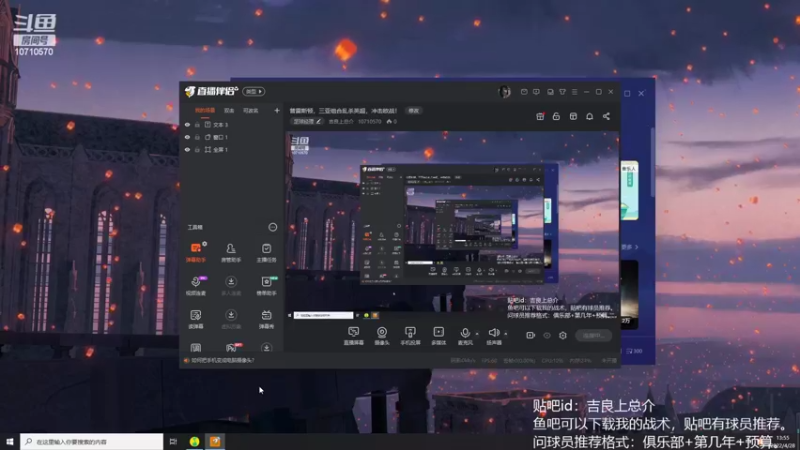Select the 全屏 1 source row
The image size is (800, 450).
point(232,149)
